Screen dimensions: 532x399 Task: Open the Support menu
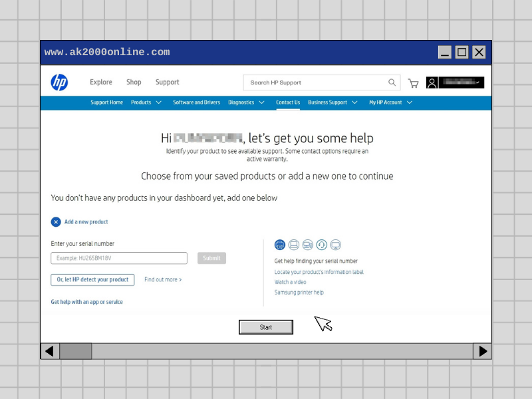tap(168, 82)
